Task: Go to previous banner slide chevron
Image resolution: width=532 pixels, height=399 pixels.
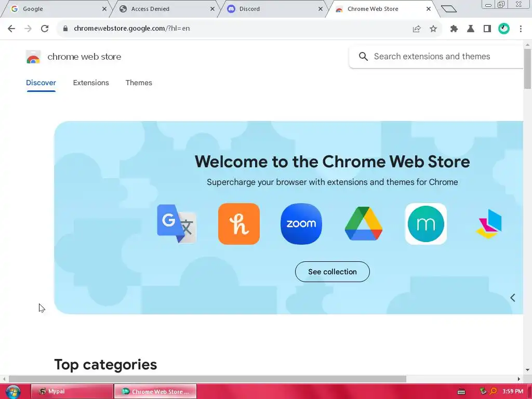Action: coord(513,298)
